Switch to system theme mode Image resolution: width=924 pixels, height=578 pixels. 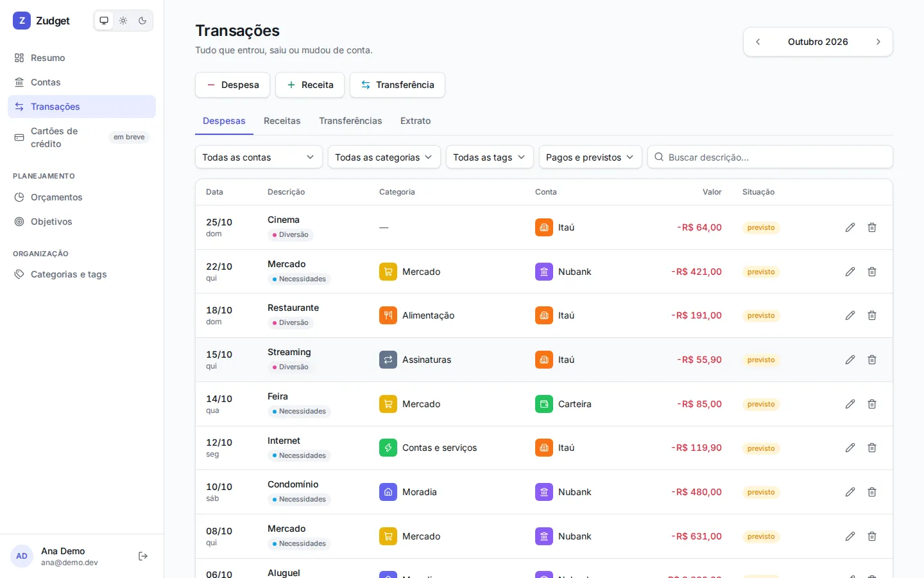tap(104, 21)
